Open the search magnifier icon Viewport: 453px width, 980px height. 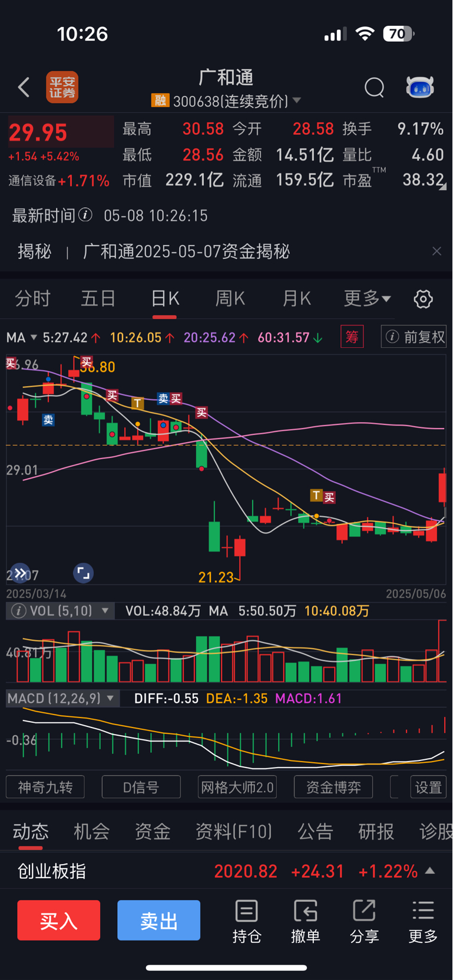pos(375,88)
